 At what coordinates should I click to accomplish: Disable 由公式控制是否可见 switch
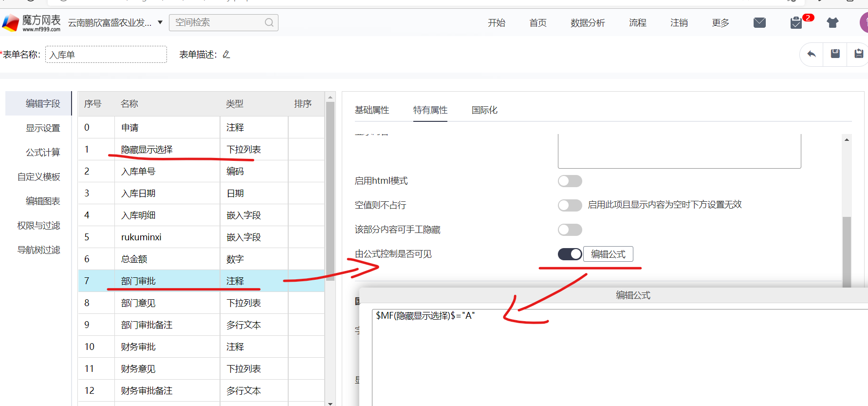570,254
